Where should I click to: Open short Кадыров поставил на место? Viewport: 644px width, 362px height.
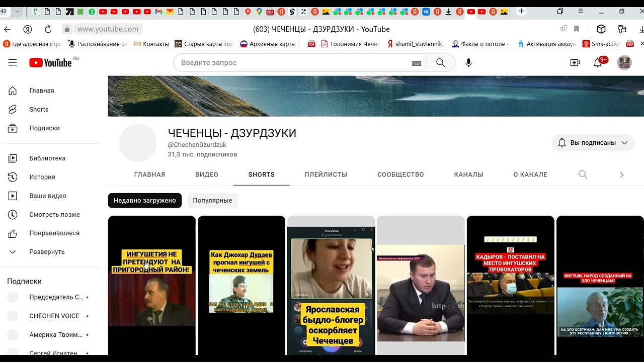(x=511, y=285)
